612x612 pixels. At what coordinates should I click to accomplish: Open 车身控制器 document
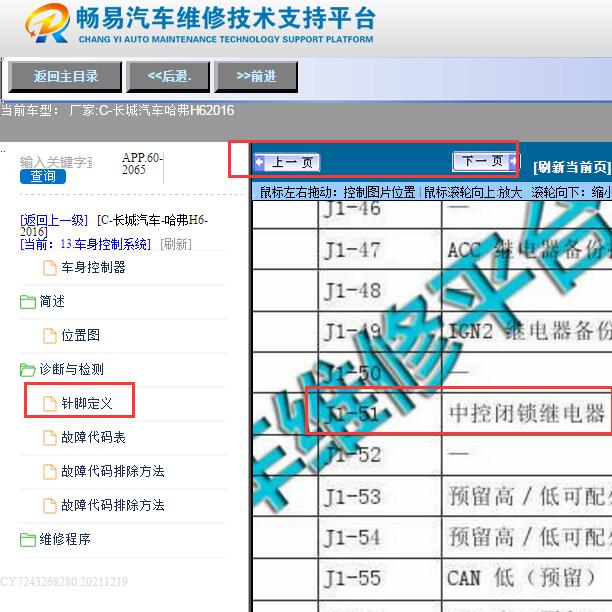93,268
